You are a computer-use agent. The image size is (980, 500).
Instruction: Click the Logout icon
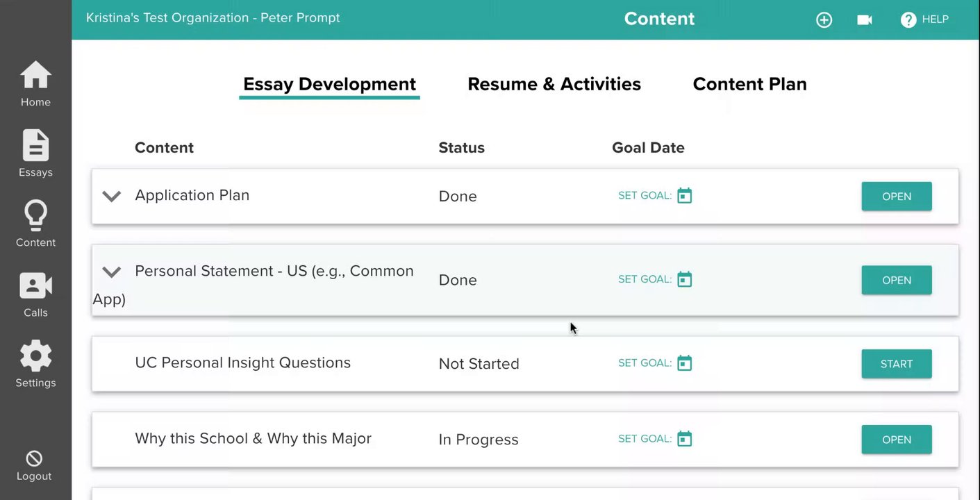[x=34, y=459]
